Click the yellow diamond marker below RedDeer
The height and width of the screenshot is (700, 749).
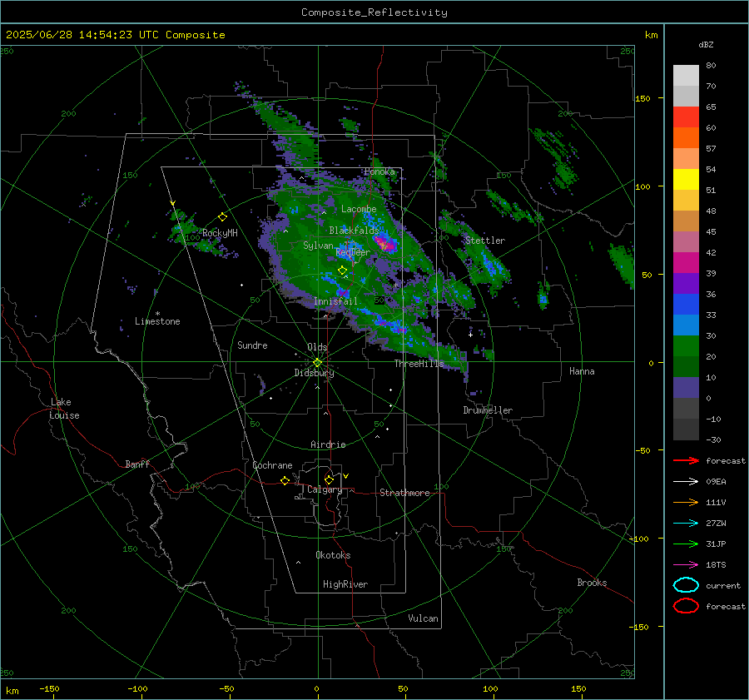[342, 271]
